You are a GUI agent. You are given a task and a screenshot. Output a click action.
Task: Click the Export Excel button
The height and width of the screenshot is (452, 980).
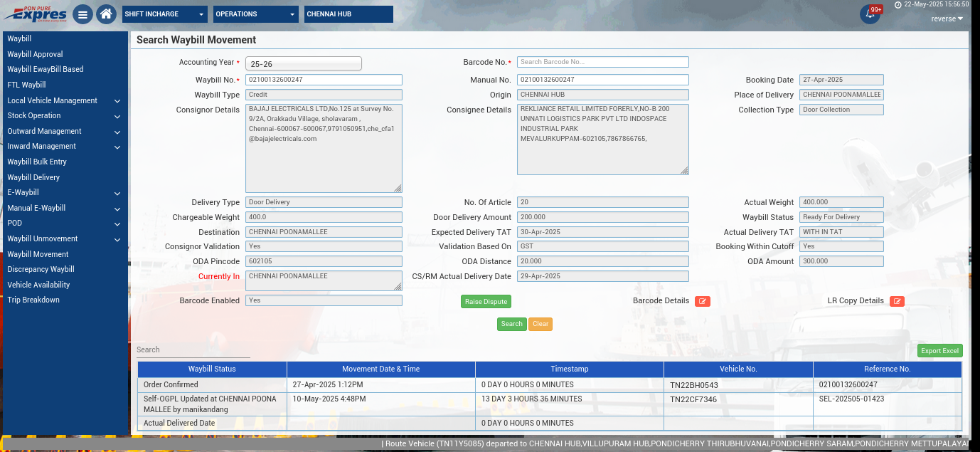click(939, 350)
